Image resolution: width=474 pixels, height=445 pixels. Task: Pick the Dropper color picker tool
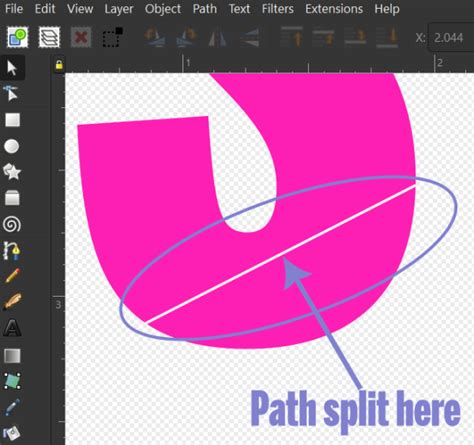(12, 407)
